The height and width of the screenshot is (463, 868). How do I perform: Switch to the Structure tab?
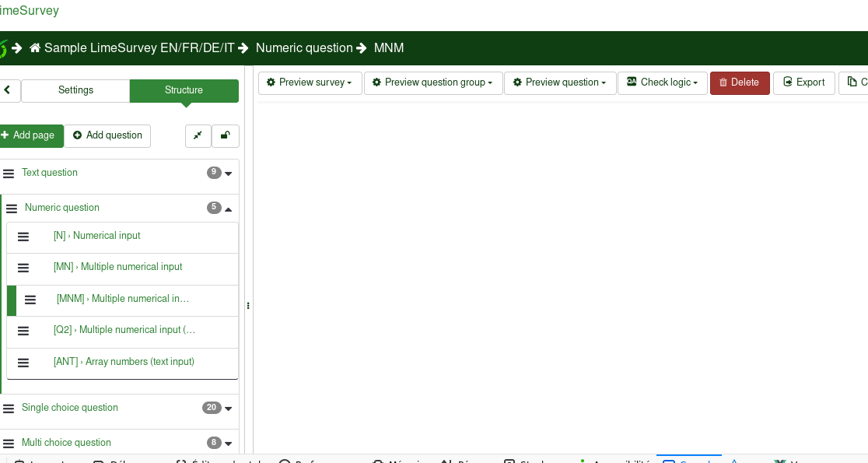(184, 90)
